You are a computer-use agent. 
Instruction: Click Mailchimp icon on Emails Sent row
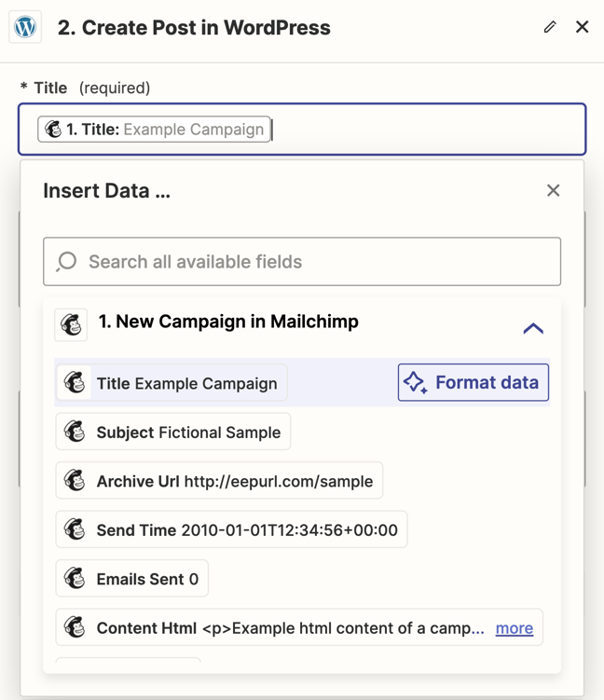point(75,579)
